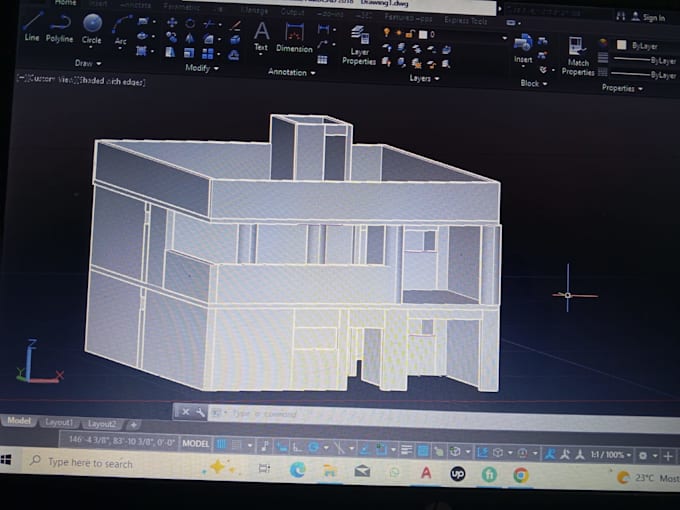Click the Sign In button
The image size is (680, 510).
point(648,17)
